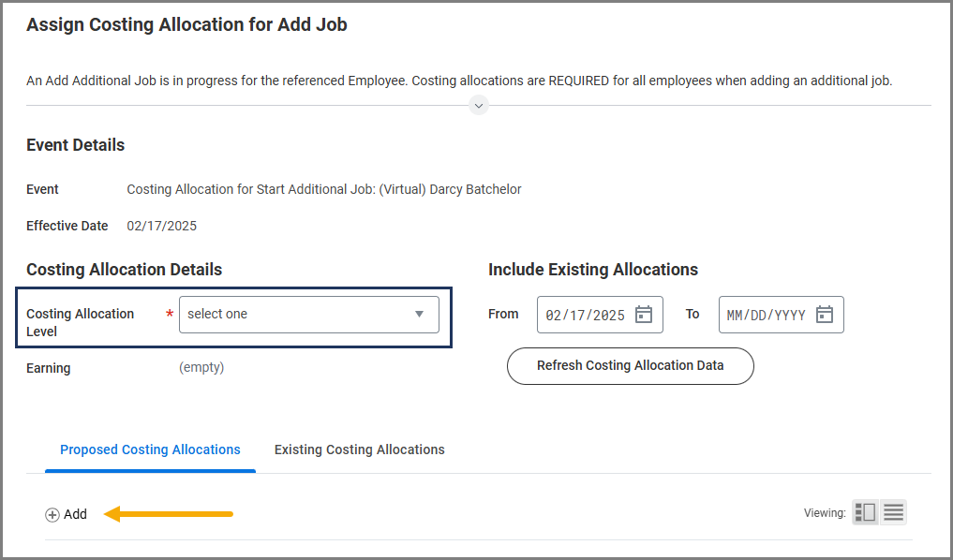Click the event name mentioning Darcy Batchelor

point(323,189)
